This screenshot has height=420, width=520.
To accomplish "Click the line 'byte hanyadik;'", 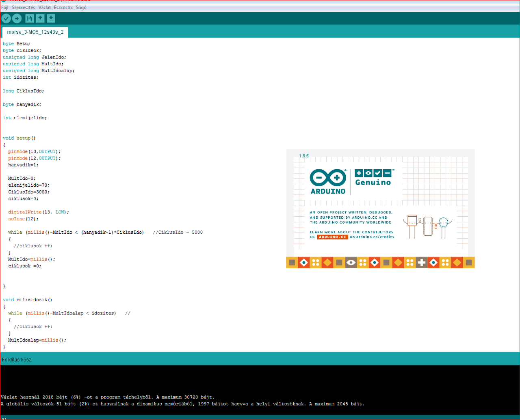I will (x=22, y=104).
